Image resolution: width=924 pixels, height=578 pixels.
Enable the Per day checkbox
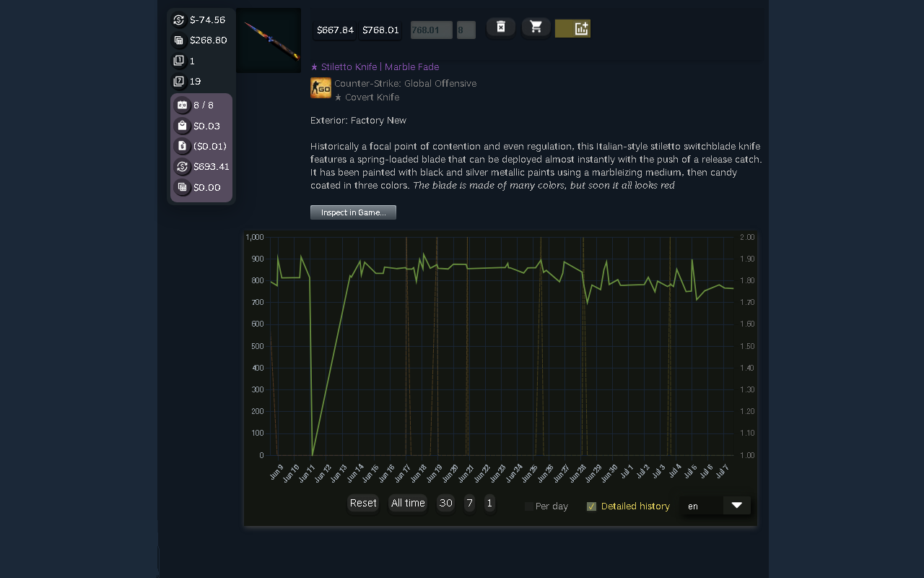click(x=529, y=506)
